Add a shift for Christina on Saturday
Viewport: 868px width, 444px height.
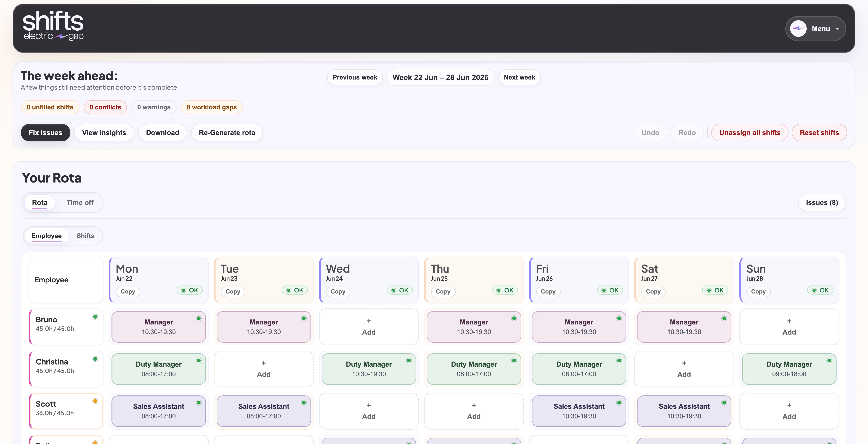pyautogui.click(x=684, y=369)
